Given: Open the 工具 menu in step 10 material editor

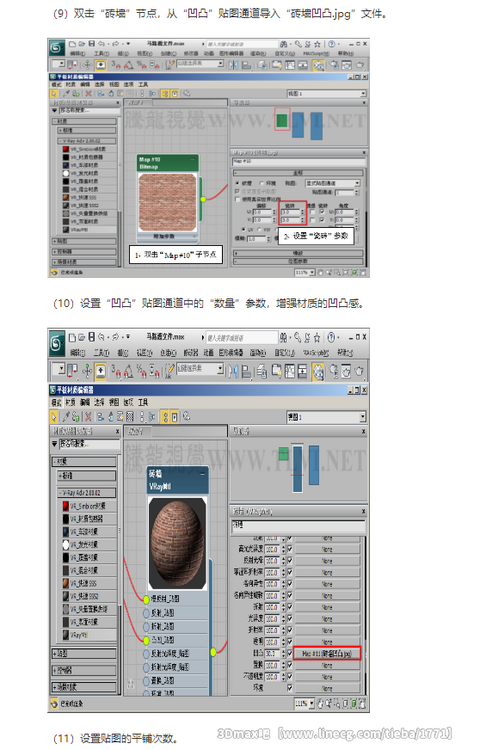Looking at the screenshot, I should [x=143, y=403].
